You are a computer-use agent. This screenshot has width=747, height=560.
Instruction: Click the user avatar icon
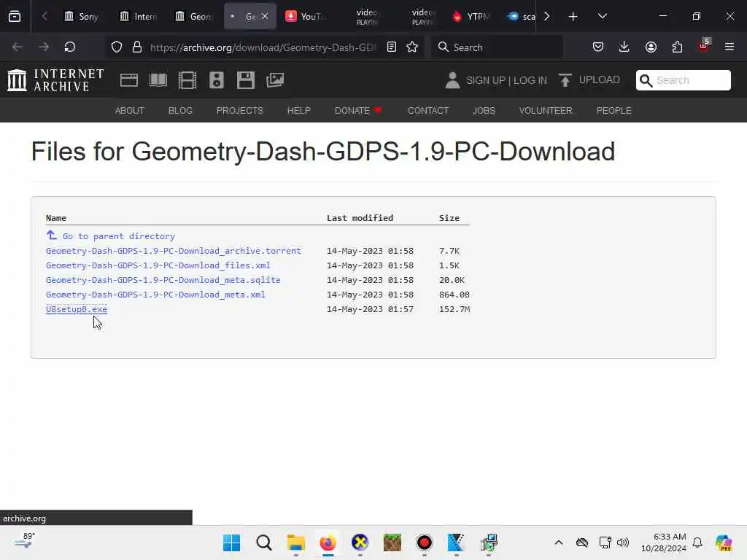(452, 80)
